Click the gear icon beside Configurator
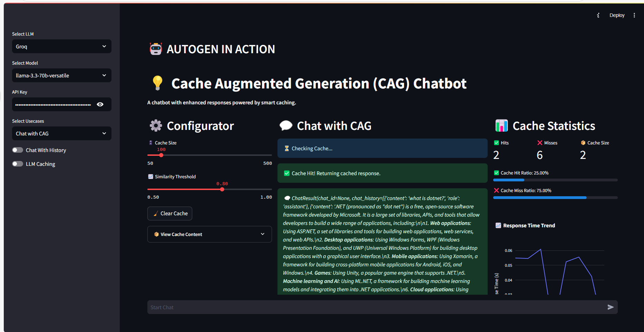The image size is (644, 332). pos(156,126)
